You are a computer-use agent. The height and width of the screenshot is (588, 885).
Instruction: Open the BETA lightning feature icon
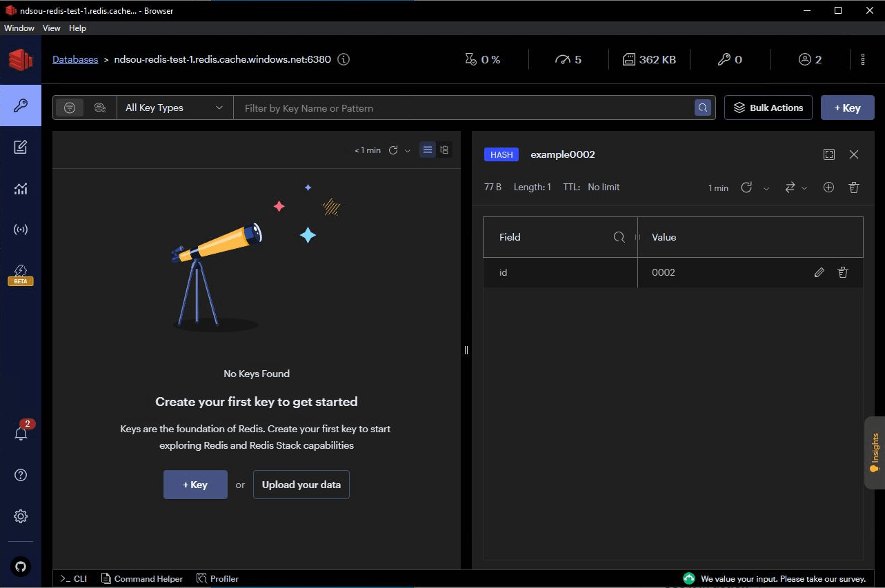pos(21,274)
